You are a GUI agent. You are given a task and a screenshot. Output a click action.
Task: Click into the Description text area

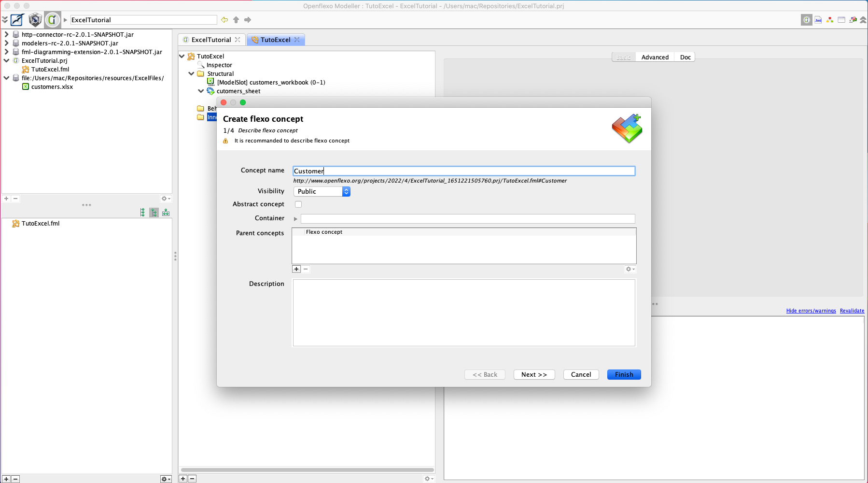464,313
